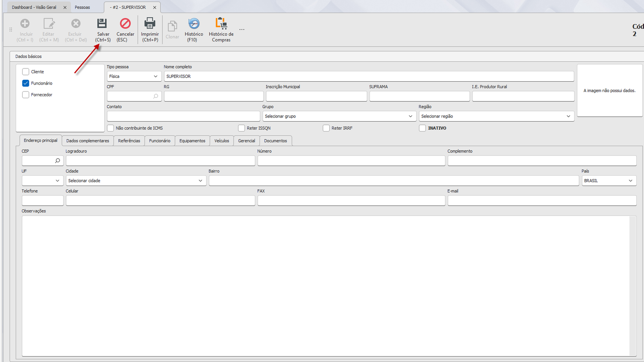The image size is (644, 362).
Task: Expand the Selecionar cidade dropdown
Action: click(x=136, y=180)
